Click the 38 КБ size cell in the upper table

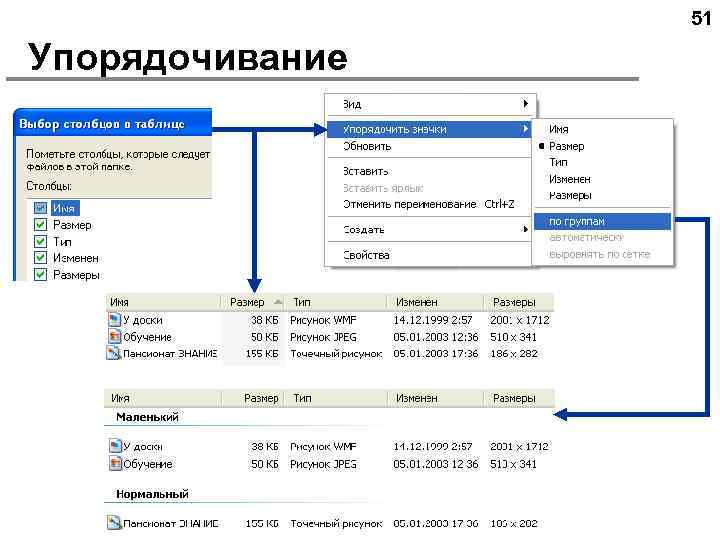coord(264,320)
